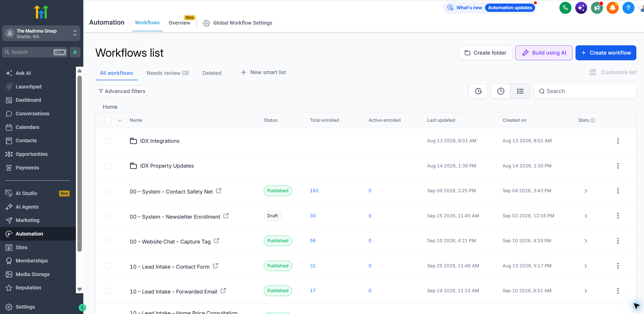Image resolution: width=644 pixels, height=314 pixels.
Task: Open more options for Lead Intake Forwarded Email
Action: [x=618, y=291]
